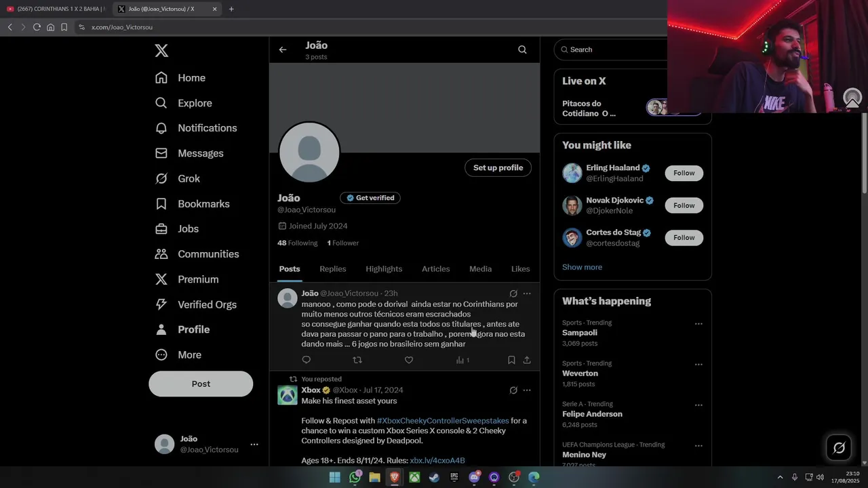Click the Communities people icon

click(161, 254)
